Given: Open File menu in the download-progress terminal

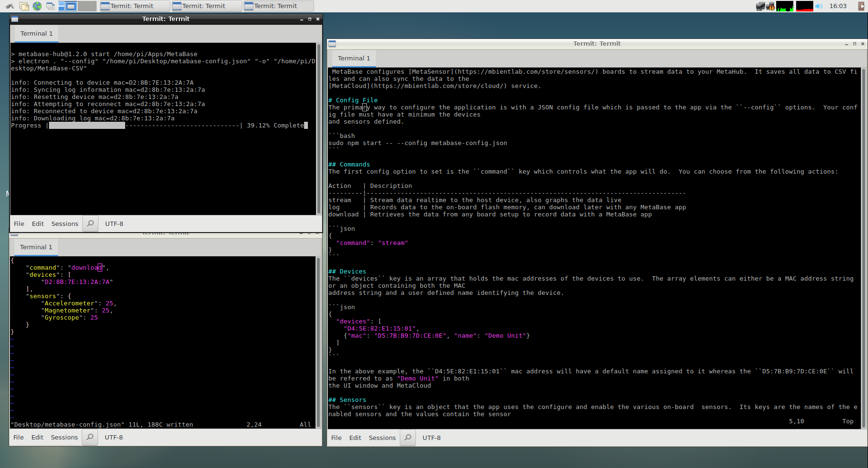Looking at the screenshot, I should click(19, 224).
